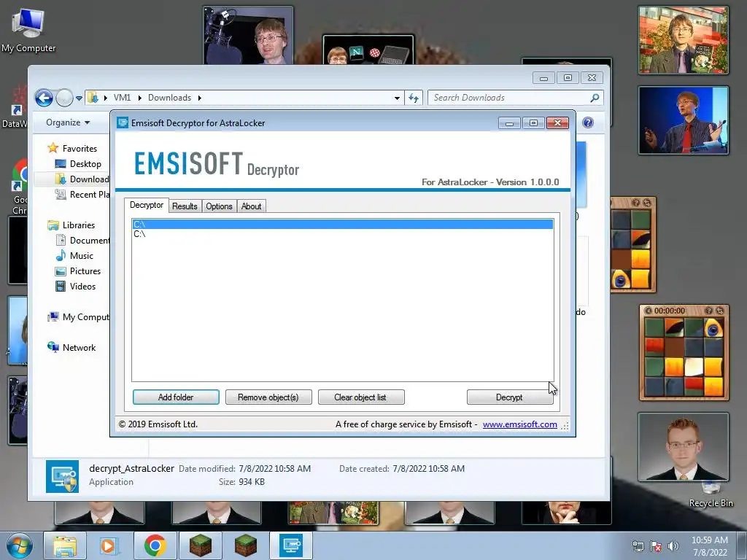Expand the Downloads breadcrumb arrow
The height and width of the screenshot is (560, 747).
tap(200, 98)
